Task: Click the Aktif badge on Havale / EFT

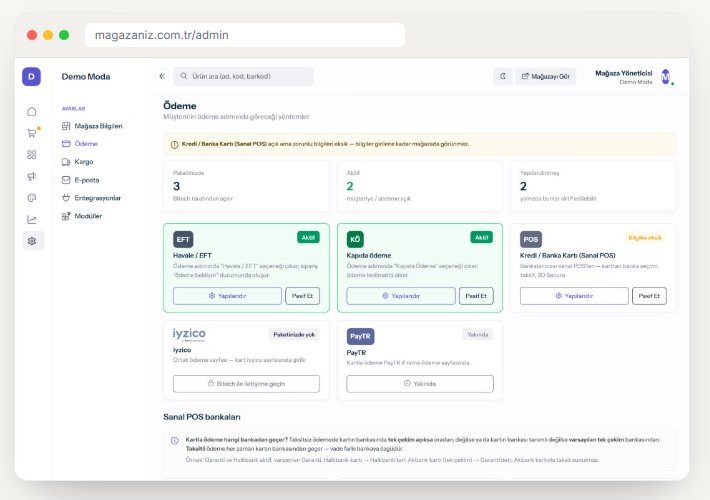Action: coord(308,237)
